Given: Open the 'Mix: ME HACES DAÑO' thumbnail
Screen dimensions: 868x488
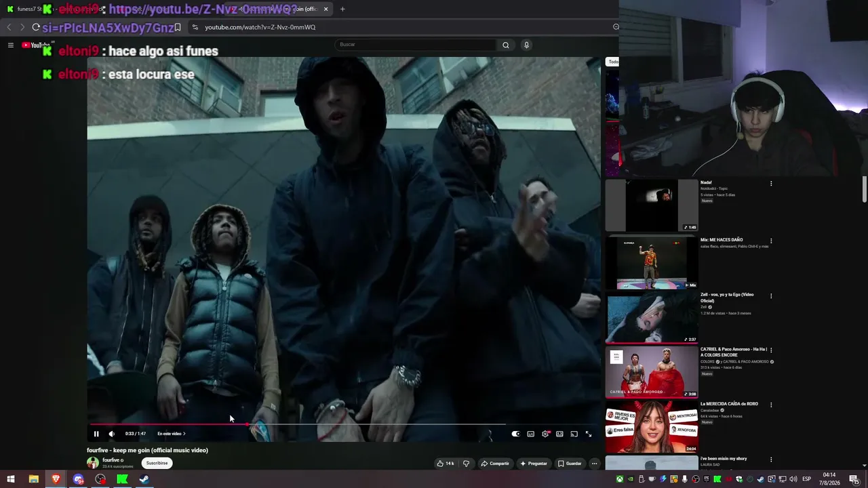Looking at the screenshot, I should (651, 262).
